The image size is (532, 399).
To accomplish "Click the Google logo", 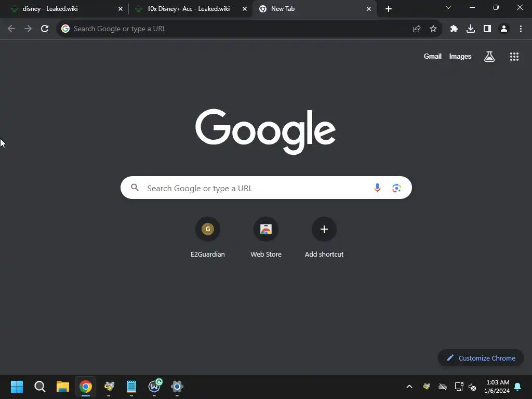I will 265,131.
